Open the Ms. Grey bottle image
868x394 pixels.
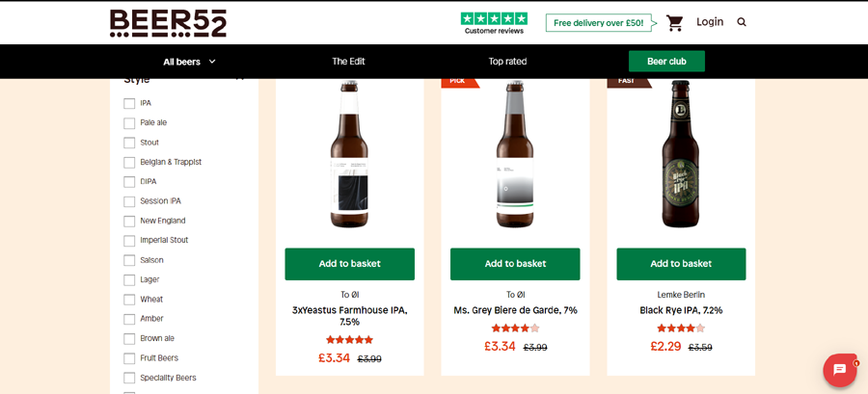click(x=515, y=155)
